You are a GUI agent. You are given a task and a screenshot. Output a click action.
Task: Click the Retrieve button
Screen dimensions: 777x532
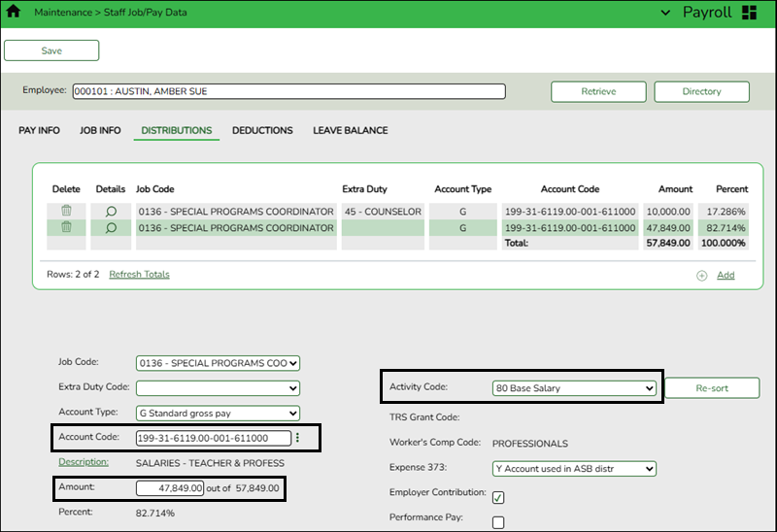598,91
